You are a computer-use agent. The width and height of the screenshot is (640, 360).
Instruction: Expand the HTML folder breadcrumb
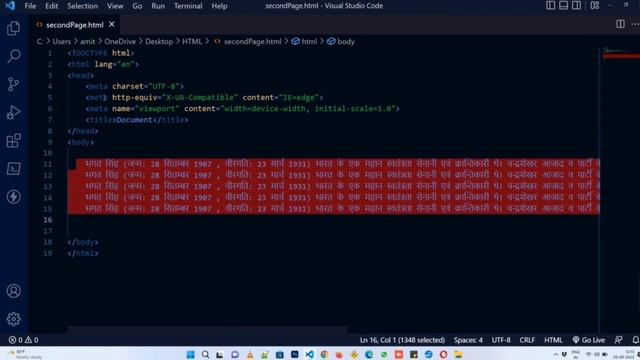(x=192, y=42)
